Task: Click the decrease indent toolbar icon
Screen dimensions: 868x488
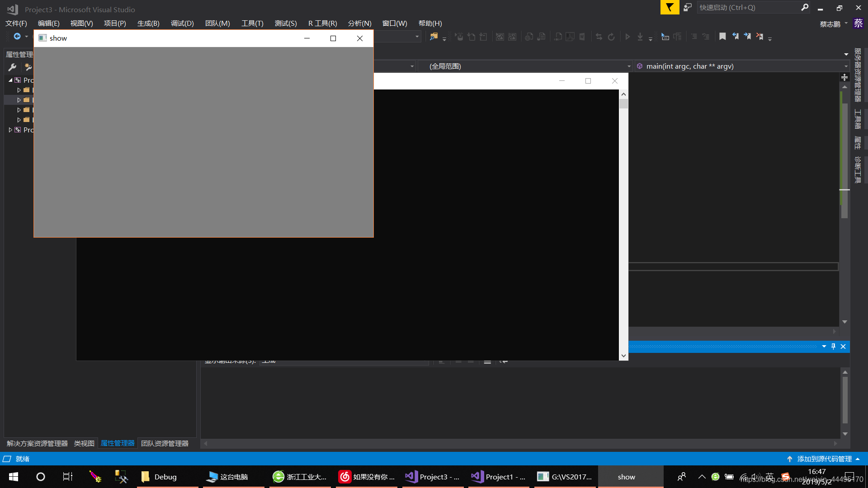Action: [x=694, y=37]
